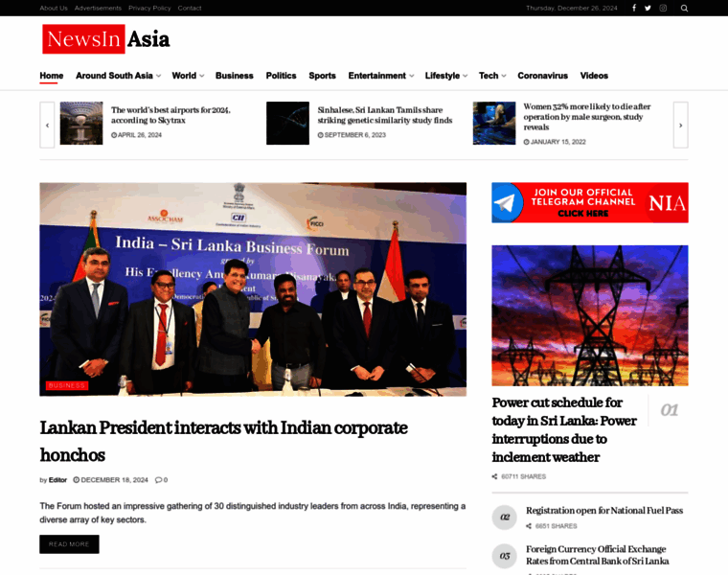The height and width of the screenshot is (575, 728).
Task: Click the 'Thursday, December 26, 2024' date text
Action: 572,8
